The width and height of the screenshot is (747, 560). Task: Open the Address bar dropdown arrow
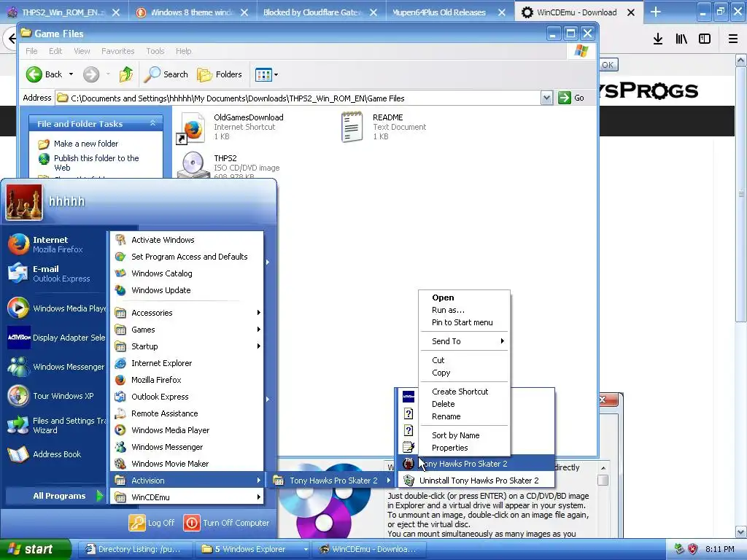click(546, 98)
